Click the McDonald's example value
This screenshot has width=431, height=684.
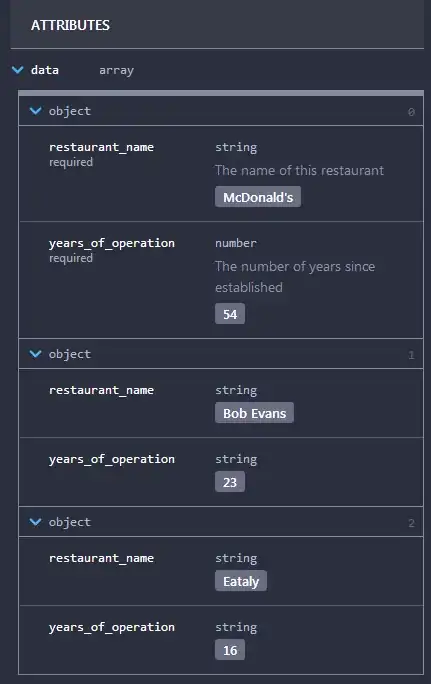tap(258, 197)
